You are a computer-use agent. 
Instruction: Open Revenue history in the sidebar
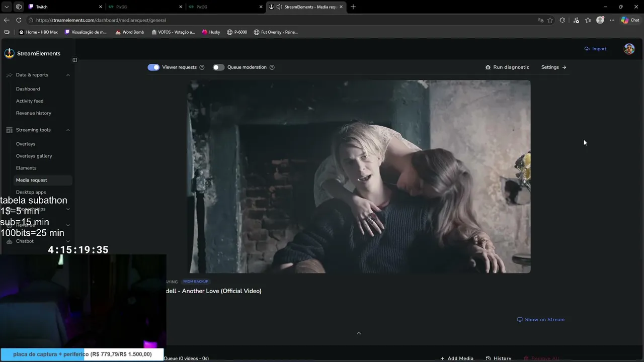34,113
